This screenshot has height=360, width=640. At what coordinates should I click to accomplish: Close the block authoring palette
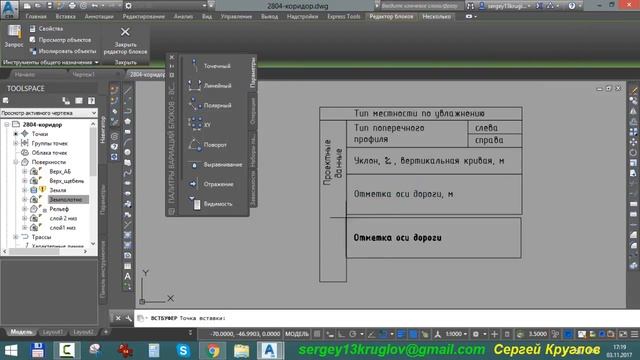click(171, 58)
